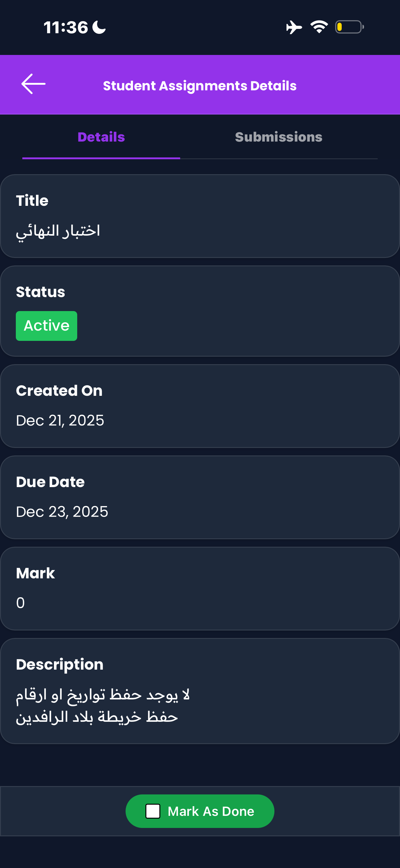Screen dimensions: 400x868
Task: Tap the Status card heading
Action: point(40,292)
